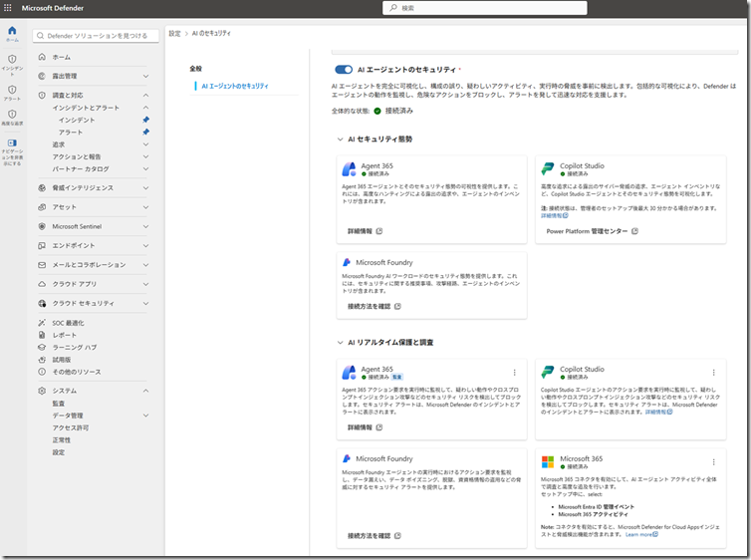Open 監査 under システム
The height and width of the screenshot is (560, 751).
59,404
